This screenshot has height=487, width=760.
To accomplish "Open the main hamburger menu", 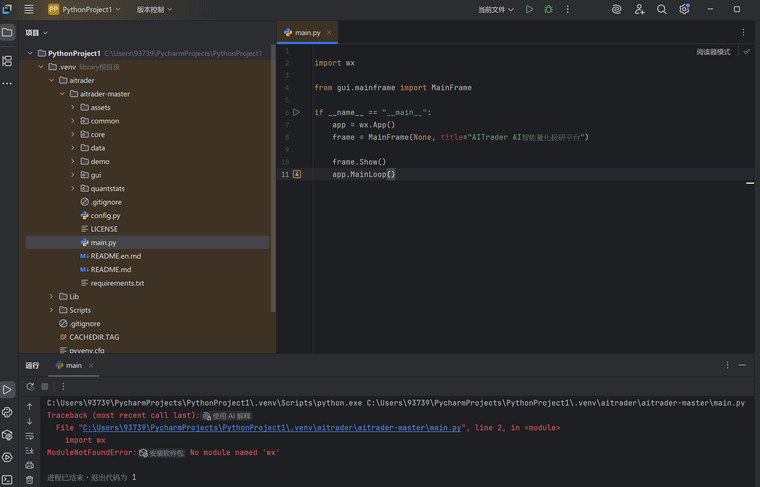I will [x=29, y=9].
